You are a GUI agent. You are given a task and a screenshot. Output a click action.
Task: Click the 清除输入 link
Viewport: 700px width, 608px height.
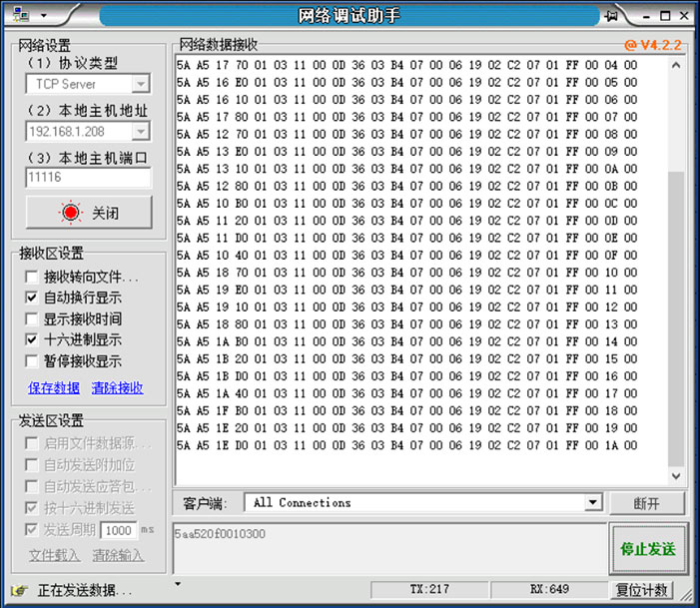coord(118,555)
